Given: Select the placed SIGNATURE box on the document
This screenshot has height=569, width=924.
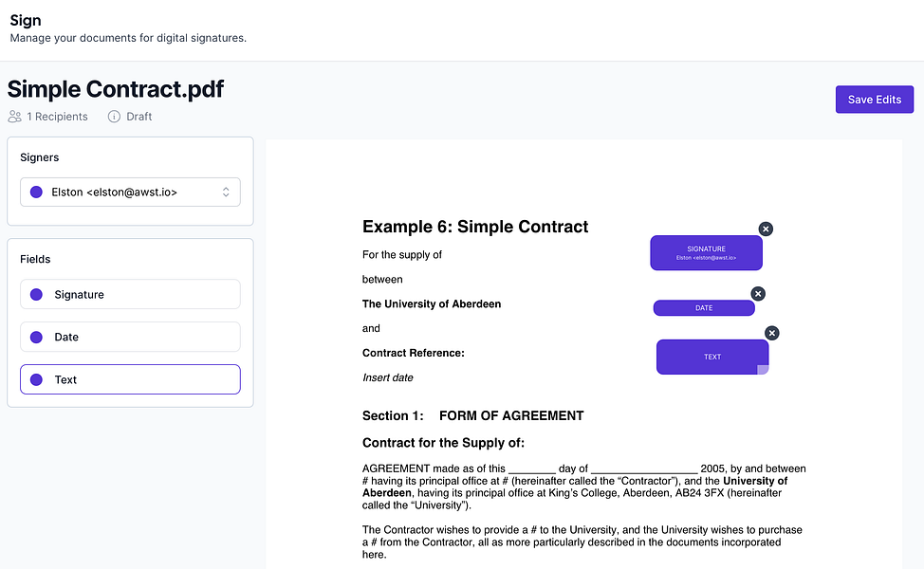Looking at the screenshot, I should tap(706, 252).
